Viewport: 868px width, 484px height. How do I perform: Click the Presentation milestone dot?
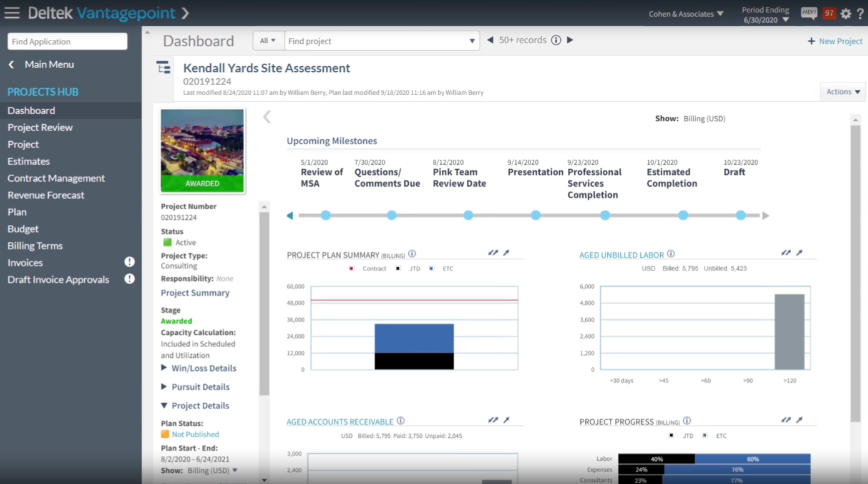[535, 215]
